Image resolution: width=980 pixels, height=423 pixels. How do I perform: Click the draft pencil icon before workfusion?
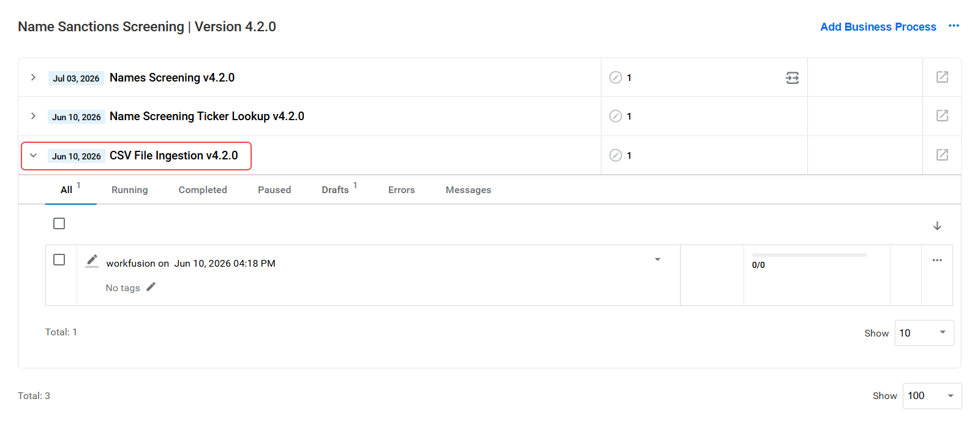[92, 261]
